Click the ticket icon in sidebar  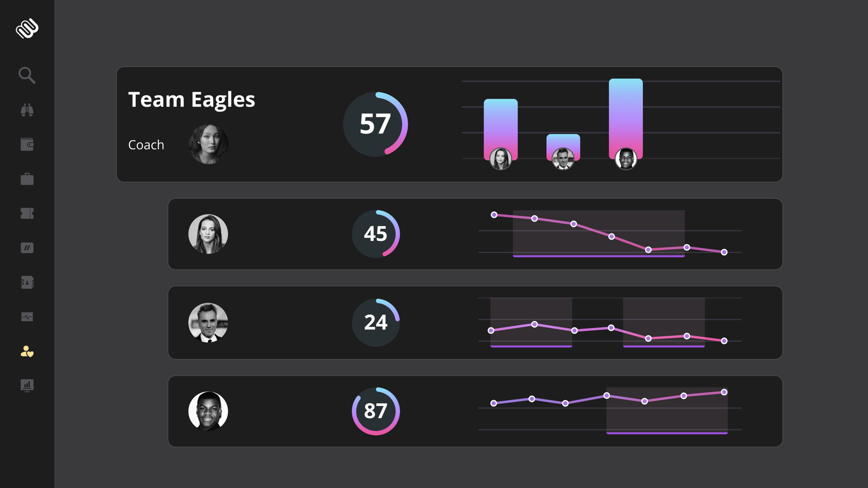27,213
